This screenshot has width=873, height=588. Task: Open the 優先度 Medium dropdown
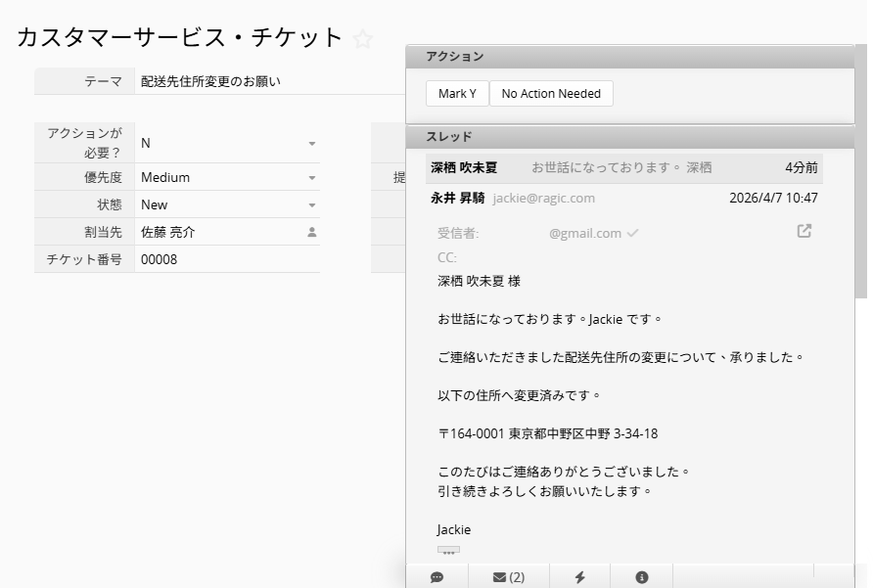(312, 178)
